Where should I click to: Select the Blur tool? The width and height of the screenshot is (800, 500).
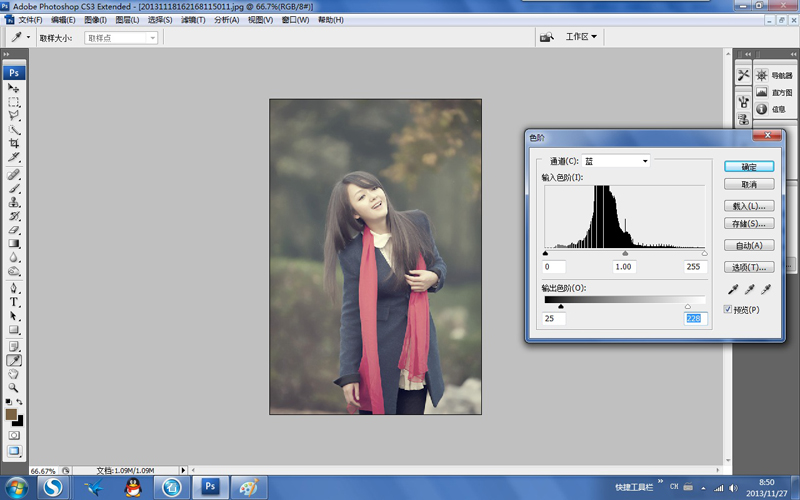tap(13, 257)
